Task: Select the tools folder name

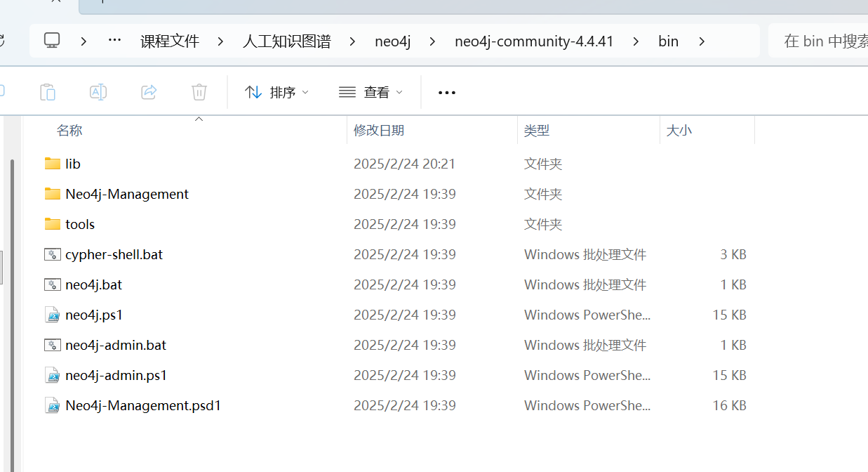Action: pyautogui.click(x=80, y=224)
